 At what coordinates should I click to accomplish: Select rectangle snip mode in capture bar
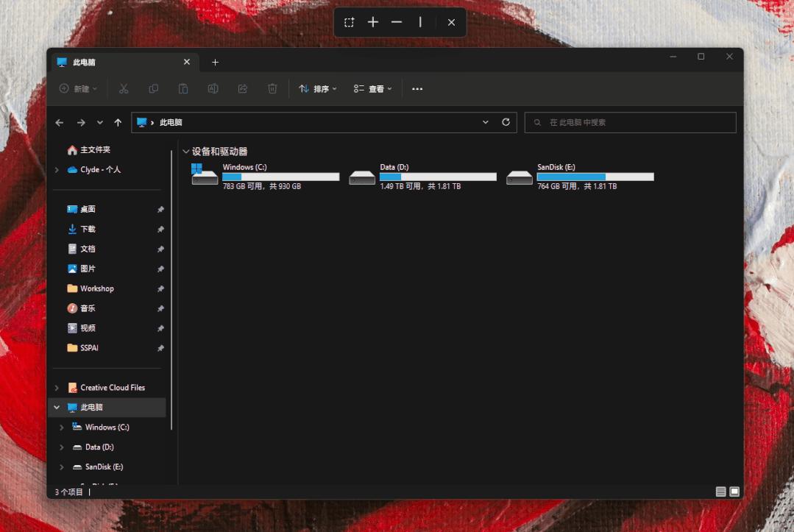tap(349, 22)
